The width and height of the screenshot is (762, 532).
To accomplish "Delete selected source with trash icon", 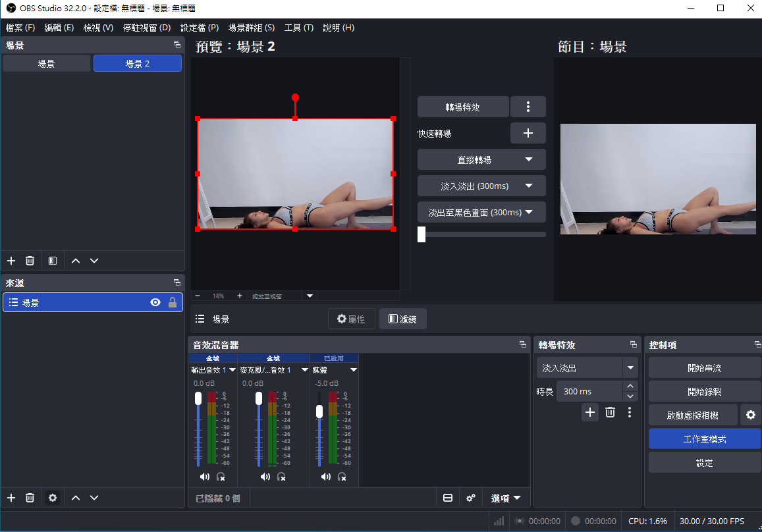I will pos(30,498).
